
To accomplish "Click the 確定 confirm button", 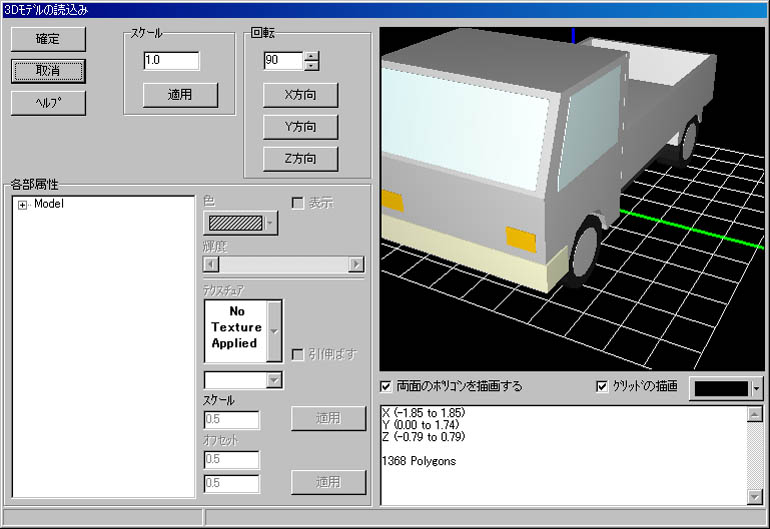I will (48, 39).
